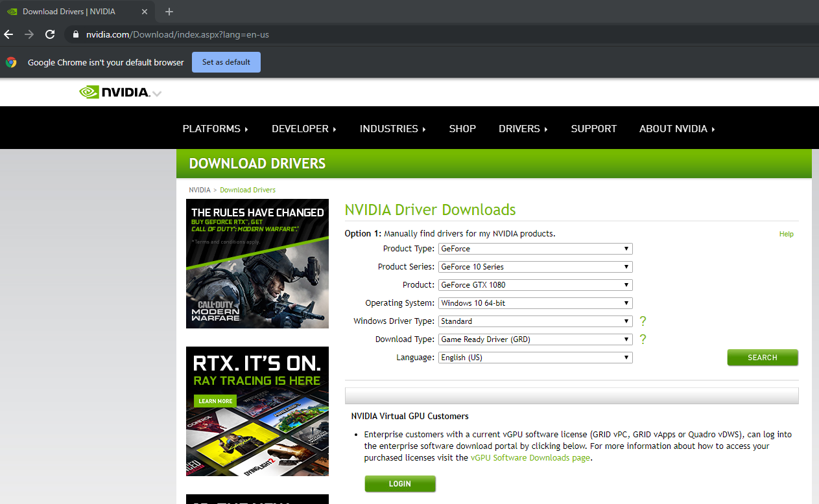
Task: Click the NVIDIA favicon on the tab
Action: tap(12, 12)
